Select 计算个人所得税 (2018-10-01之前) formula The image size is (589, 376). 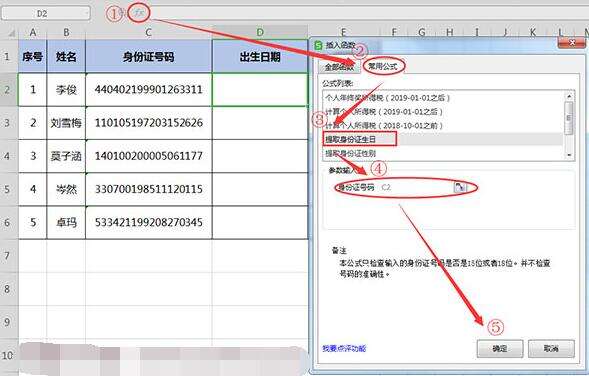[x=384, y=125]
